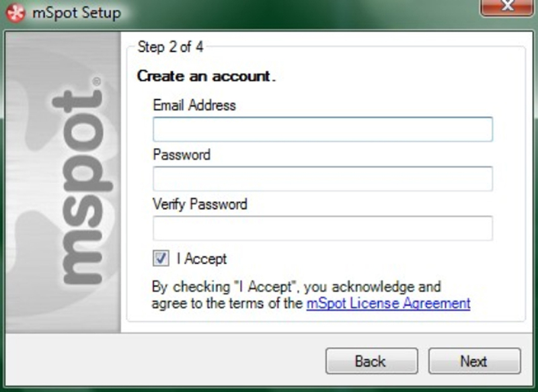The width and height of the screenshot is (538, 392).
Task: Click the registered trademark symbol on logo
Action: click(x=97, y=81)
